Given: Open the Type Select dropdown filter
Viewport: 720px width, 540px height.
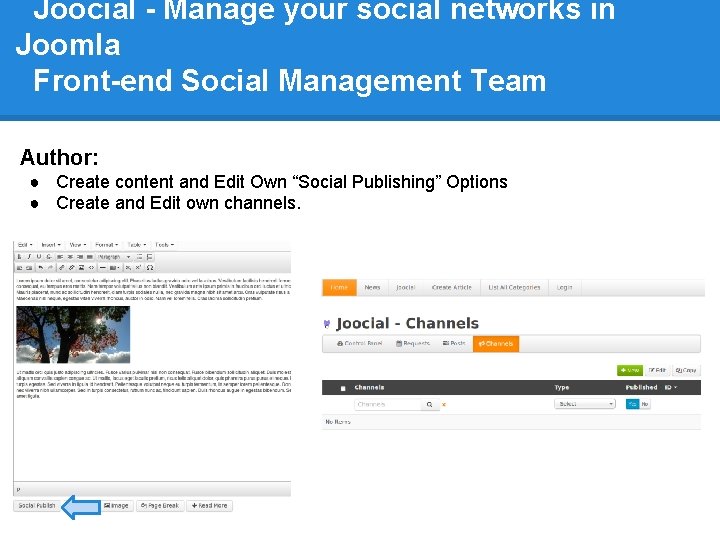Looking at the screenshot, I should coord(585,404).
